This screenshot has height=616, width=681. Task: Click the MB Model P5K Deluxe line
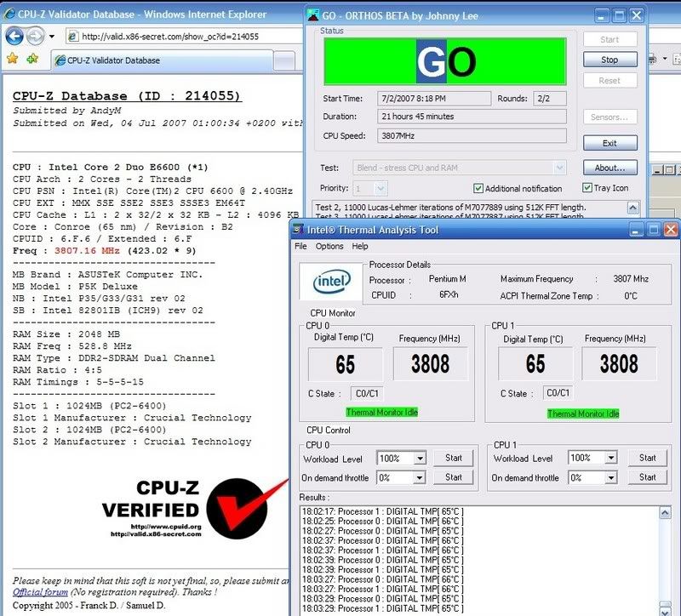75,287
